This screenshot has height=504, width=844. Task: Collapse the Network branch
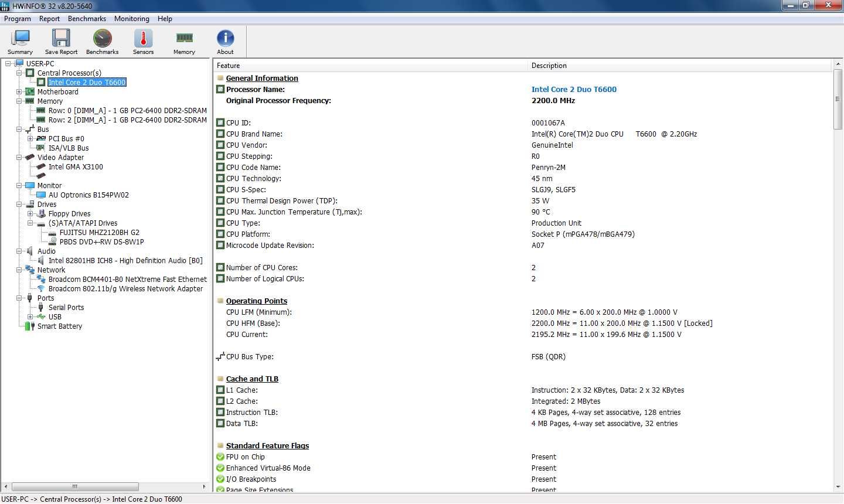[19, 270]
